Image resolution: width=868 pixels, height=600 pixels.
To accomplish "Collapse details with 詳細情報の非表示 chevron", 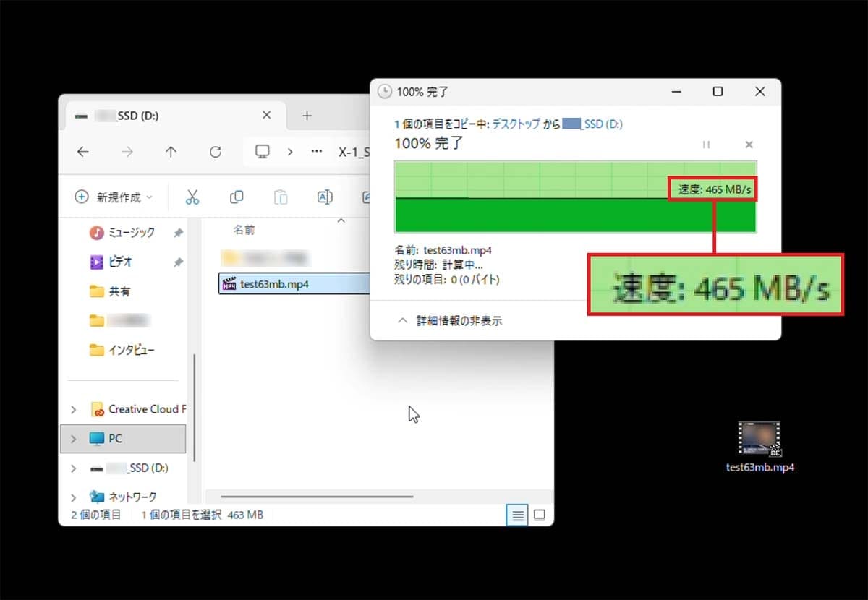I will pyautogui.click(x=404, y=320).
